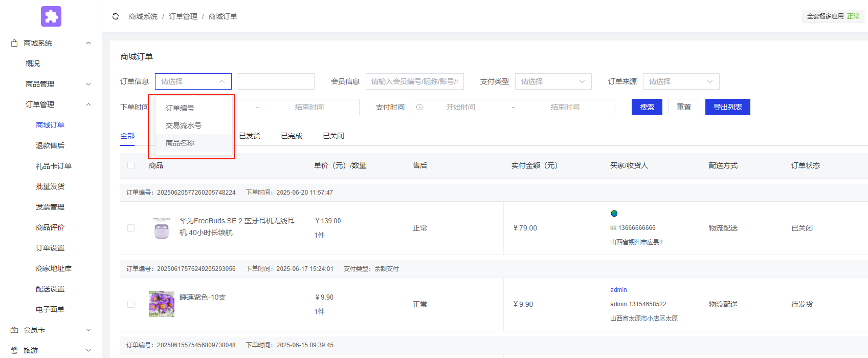The width and height of the screenshot is (868, 358).
Task: Click the shopping bag icon for 商城系统
Action: point(14,43)
